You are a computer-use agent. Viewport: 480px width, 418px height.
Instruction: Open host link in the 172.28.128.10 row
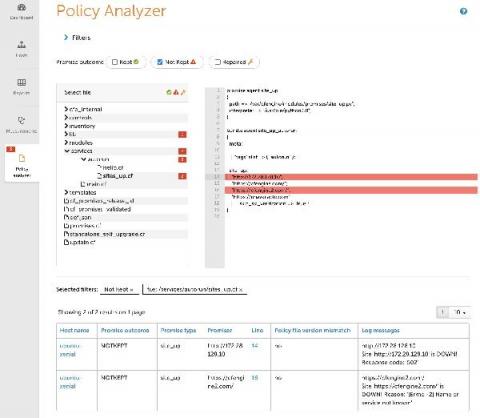click(70, 350)
